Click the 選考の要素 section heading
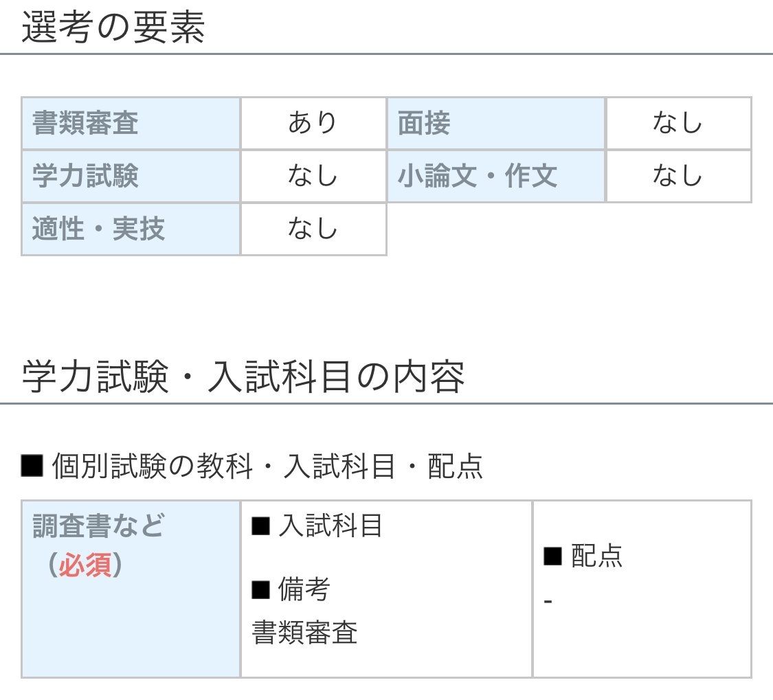Screen dimensions: 773x700 pos(113,27)
